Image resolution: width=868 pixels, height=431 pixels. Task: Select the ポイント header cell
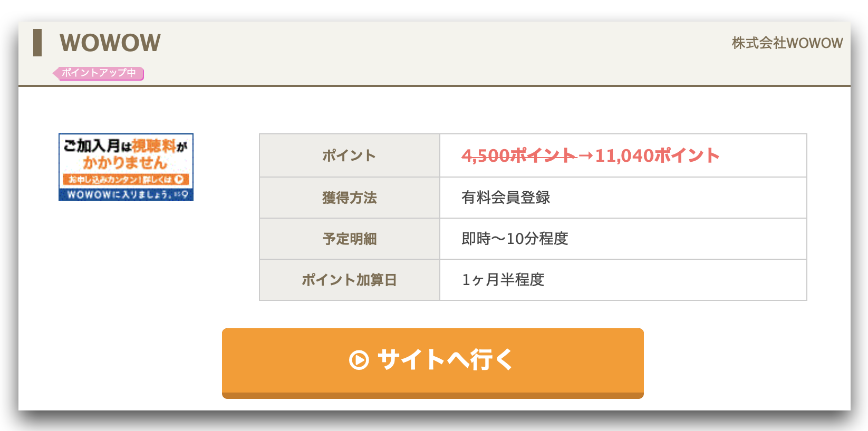tap(350, 155)
